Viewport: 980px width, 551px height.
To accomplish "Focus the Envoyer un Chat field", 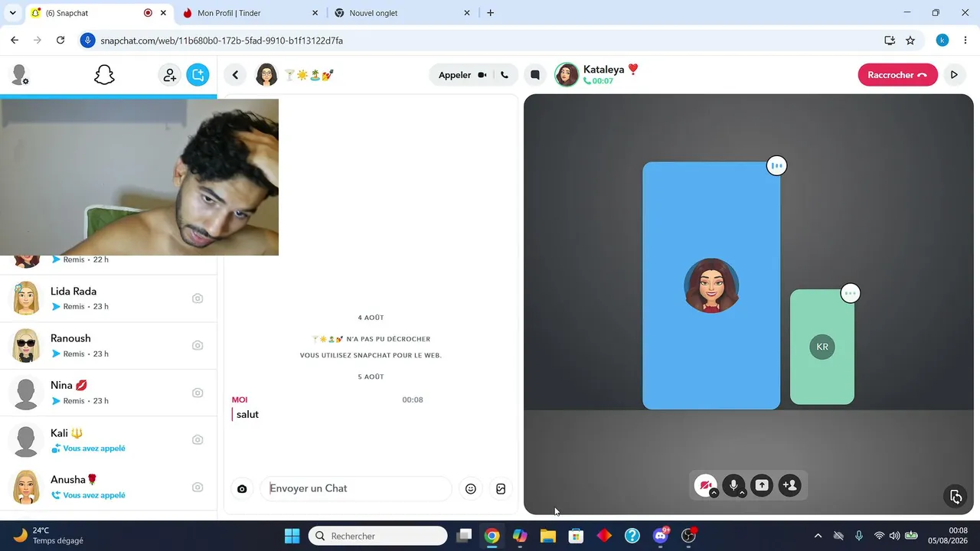I will (356, 488).
